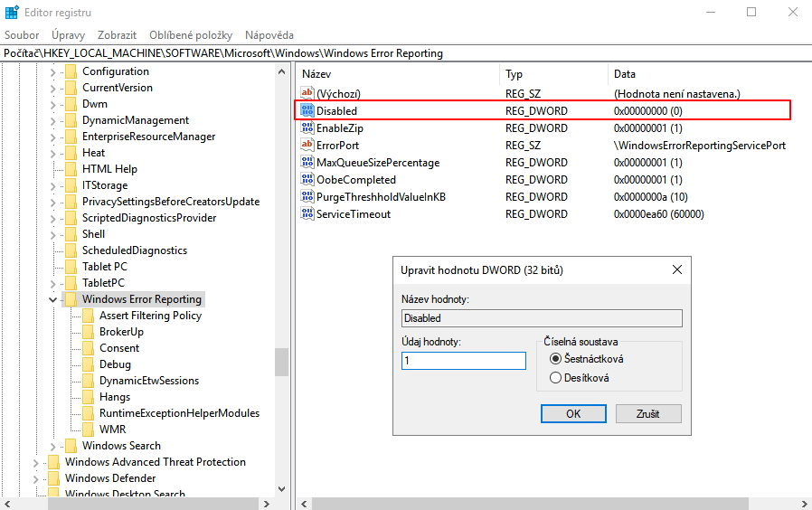The width and height of the screenshot is (812, 510).
Task: Click the (Výchozí) string value icon
Action: [307, 93]
